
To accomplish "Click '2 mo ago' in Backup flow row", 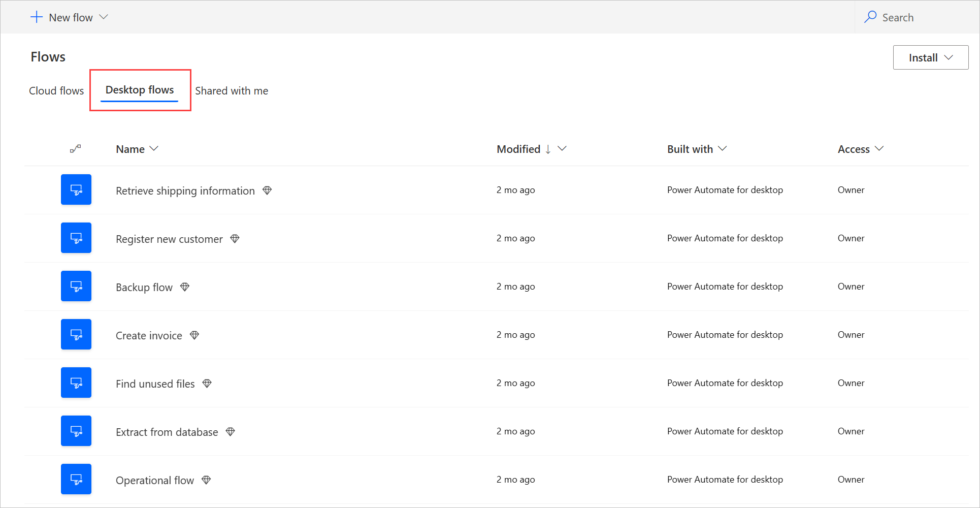I will coord(516,286).
